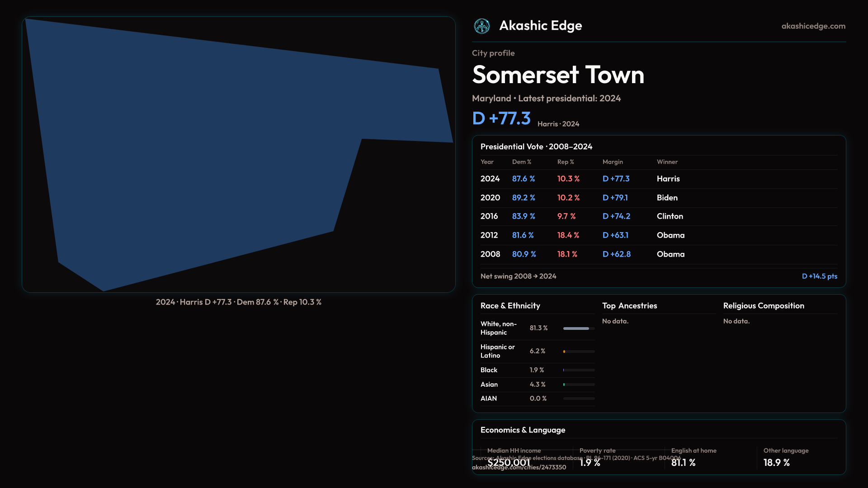Click the Top Ancestries section title
Image resolution: width=868 pixels, height=488 pixels.
(629, 306)
